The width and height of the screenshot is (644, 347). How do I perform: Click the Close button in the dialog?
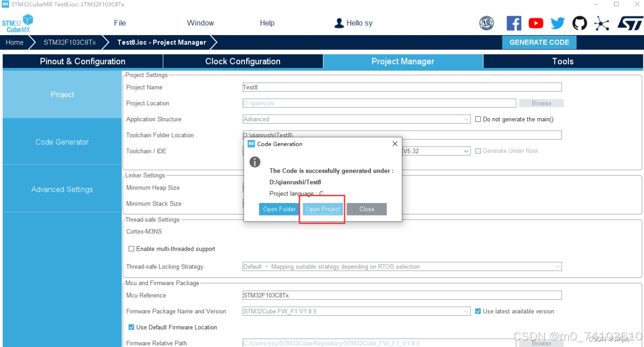tap(367, 209)
